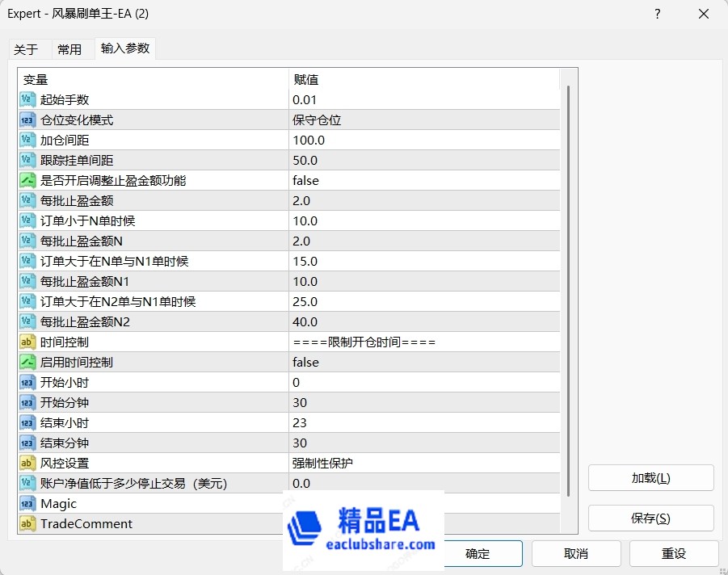The image size is (728, 575).
Task: Open the 常用 tab
Action: point(69,50)
